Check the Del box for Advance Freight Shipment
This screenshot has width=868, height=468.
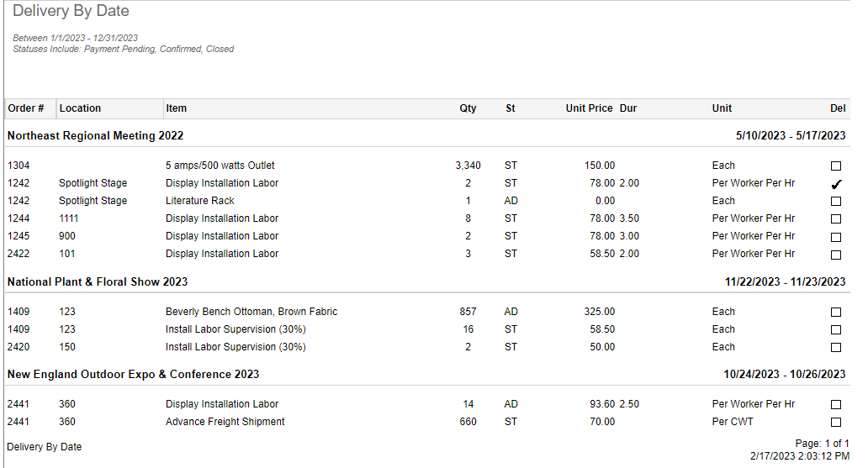click(x=835, y=423)
